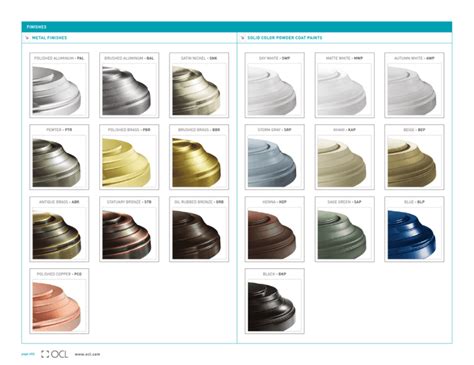Click the OCL logo in the footer
Viewport: 474px width, 365px height.
(55, 354)
